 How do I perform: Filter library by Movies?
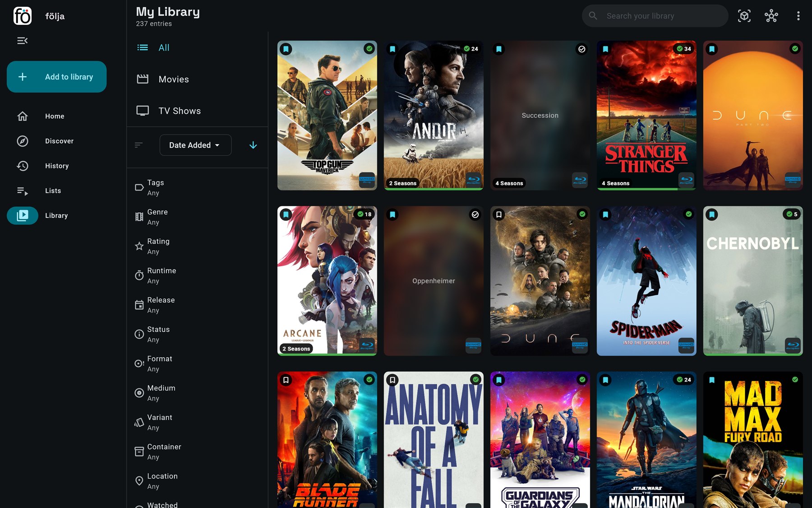tap(197, 79)
